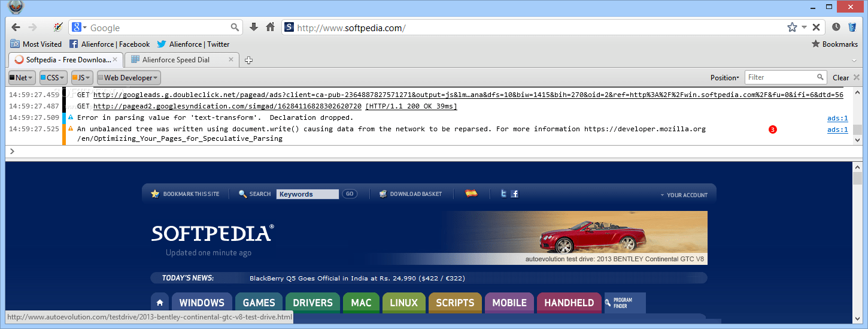Open the DRIVERS category tab
The width and height of the screenshot is (868, 329).
312,303
